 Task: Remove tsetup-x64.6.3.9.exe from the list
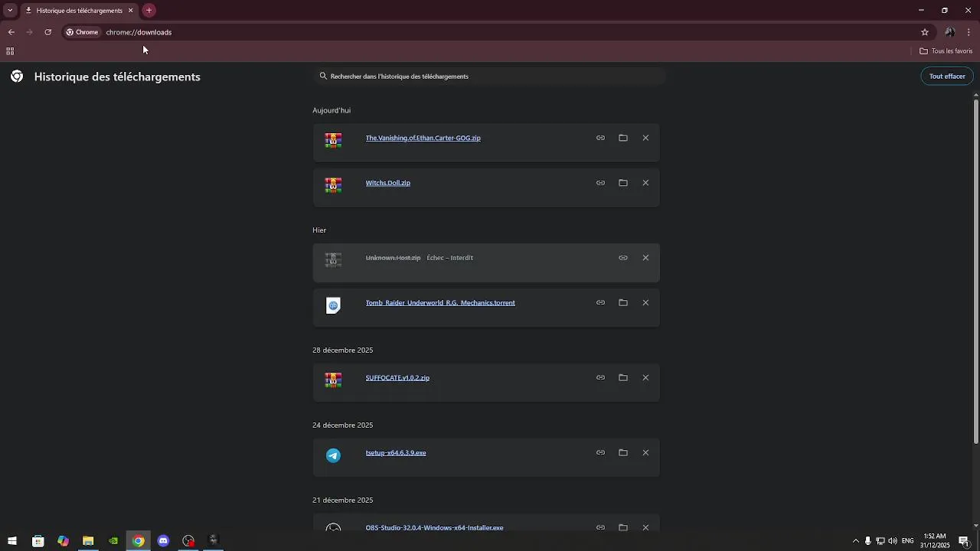pos(645,452)
